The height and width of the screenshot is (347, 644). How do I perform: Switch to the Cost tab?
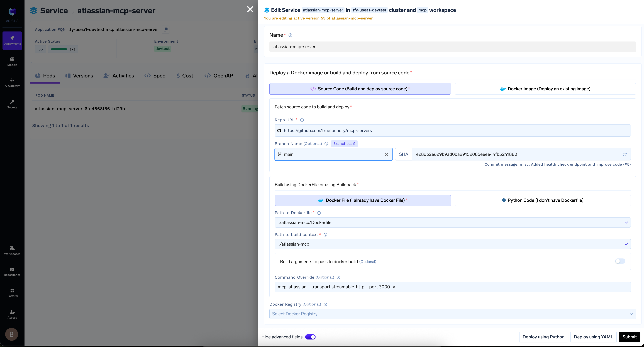[184, 76]
